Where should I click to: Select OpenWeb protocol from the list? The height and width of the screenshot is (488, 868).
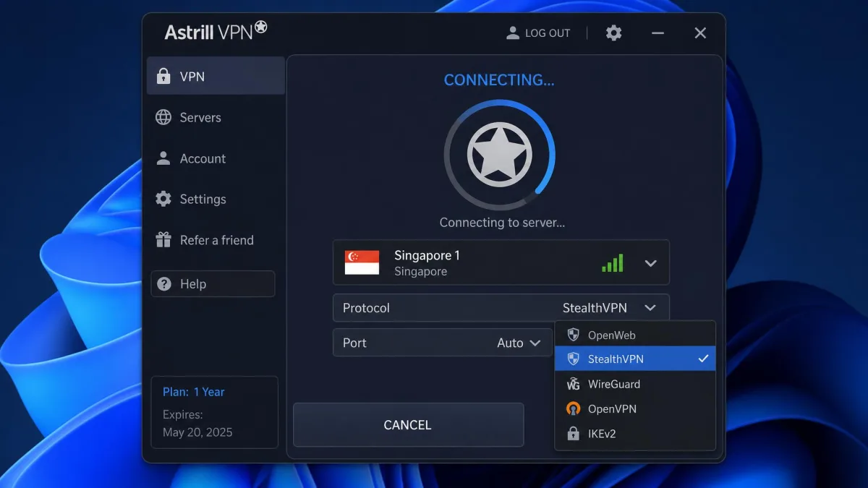[635, 335]
